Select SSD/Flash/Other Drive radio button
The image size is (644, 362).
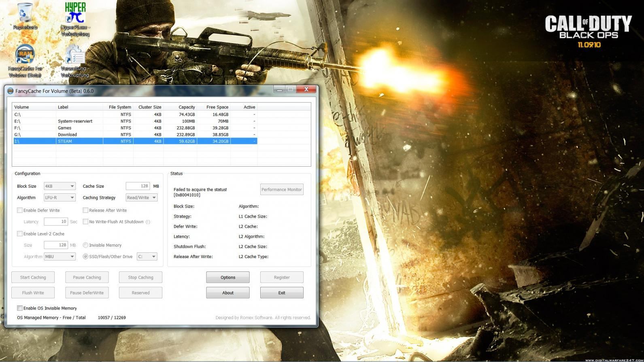point(85,256)
